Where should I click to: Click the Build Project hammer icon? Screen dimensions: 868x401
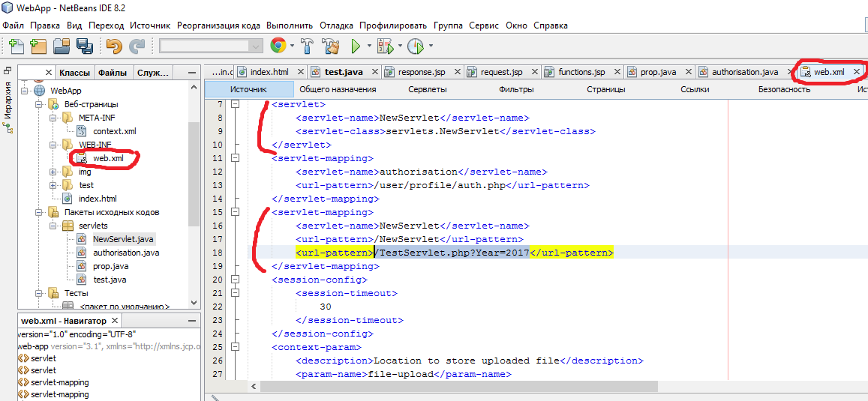coord(308,46)
